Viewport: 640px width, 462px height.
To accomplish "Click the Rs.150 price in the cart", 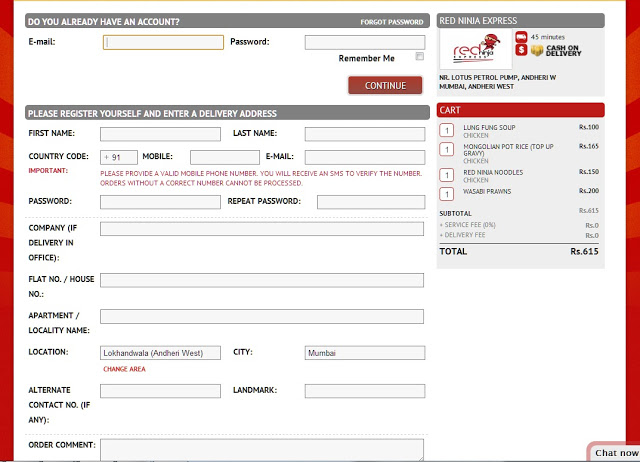I will click(x=589, y=171).
